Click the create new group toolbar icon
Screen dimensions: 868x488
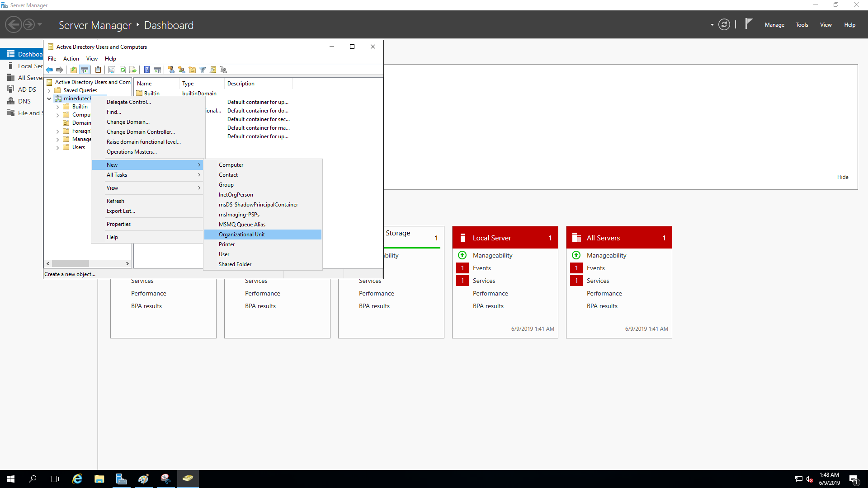(x=182, y=70)
